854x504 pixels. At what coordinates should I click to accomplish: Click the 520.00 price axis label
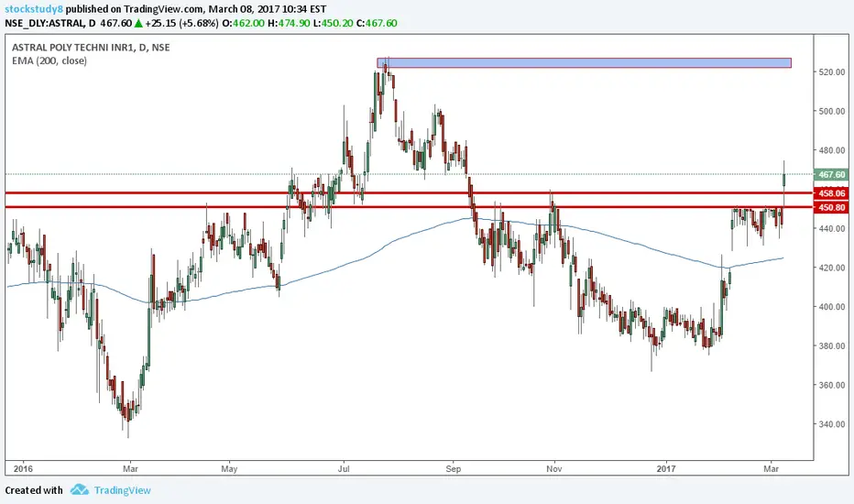[832, 71]
